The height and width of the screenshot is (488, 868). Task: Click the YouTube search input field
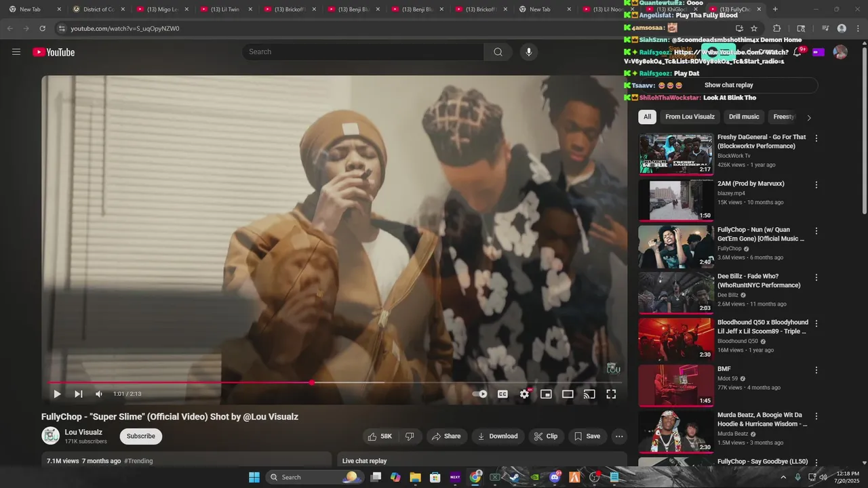coord(363,52)
